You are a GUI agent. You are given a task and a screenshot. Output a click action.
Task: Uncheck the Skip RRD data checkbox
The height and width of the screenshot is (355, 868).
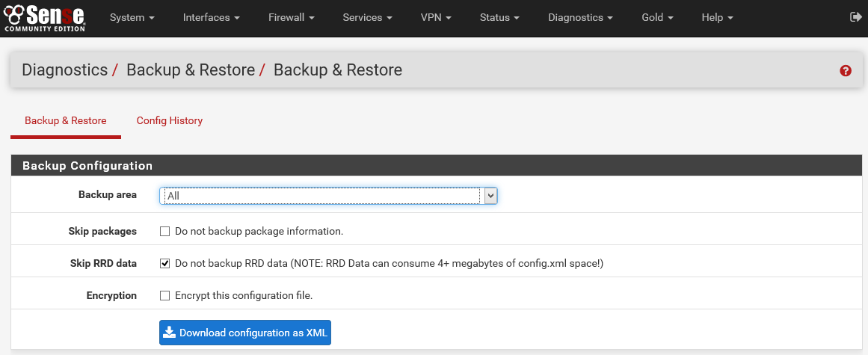[164, 263]
